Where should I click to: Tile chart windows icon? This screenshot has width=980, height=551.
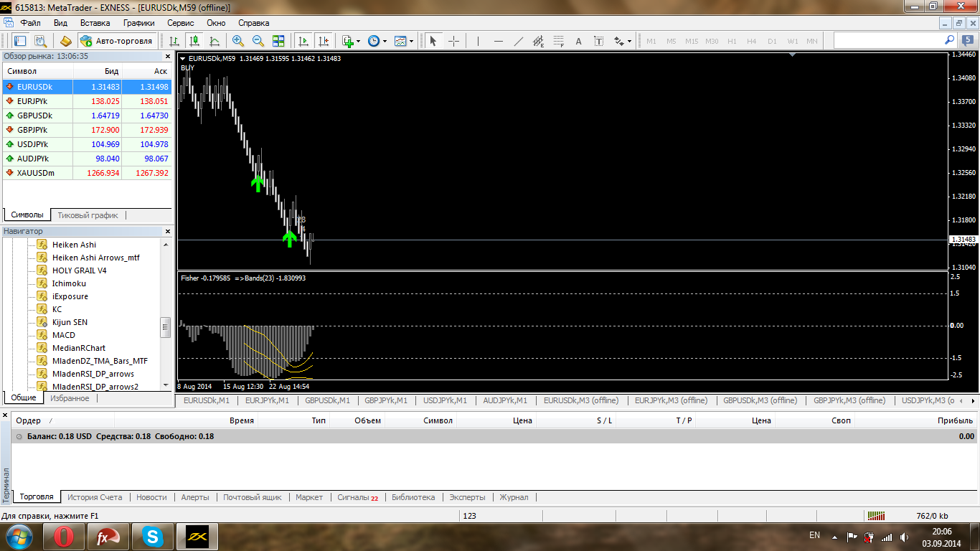coord(278,41)
